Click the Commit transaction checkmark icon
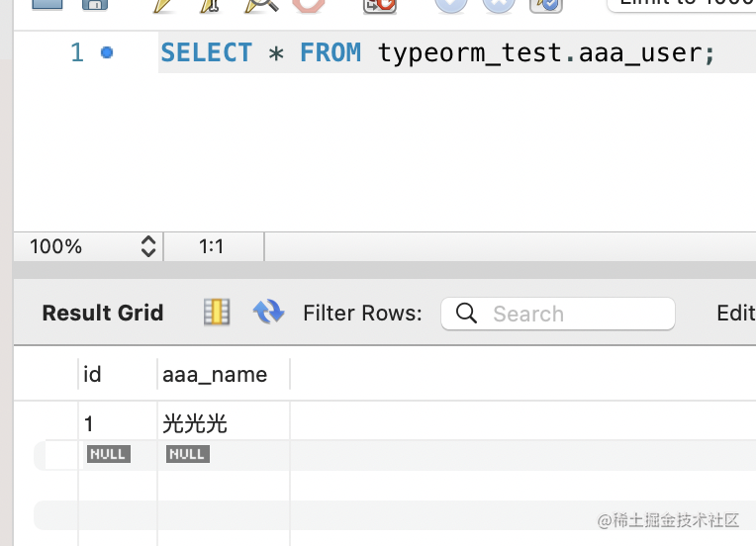756x546 pixels. click(451, 4)
